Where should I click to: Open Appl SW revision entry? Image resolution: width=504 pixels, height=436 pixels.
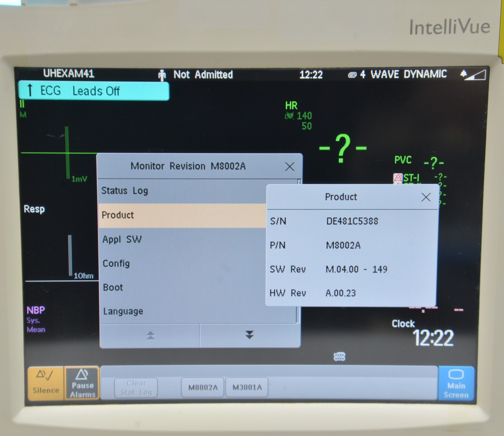point(182,239)
